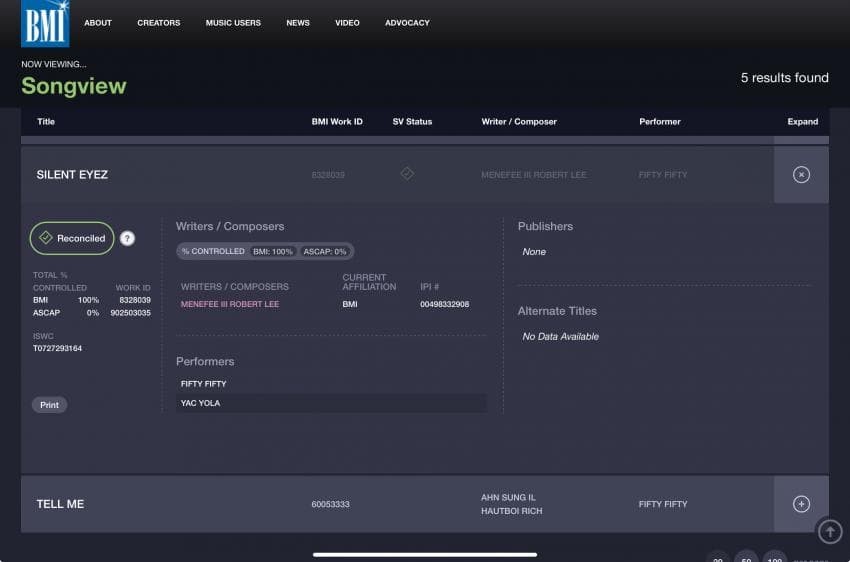The width and height of the screenshot is (850, 562).
Task: Click ISWC value T0727293164
Action: (x=57, y=348)
